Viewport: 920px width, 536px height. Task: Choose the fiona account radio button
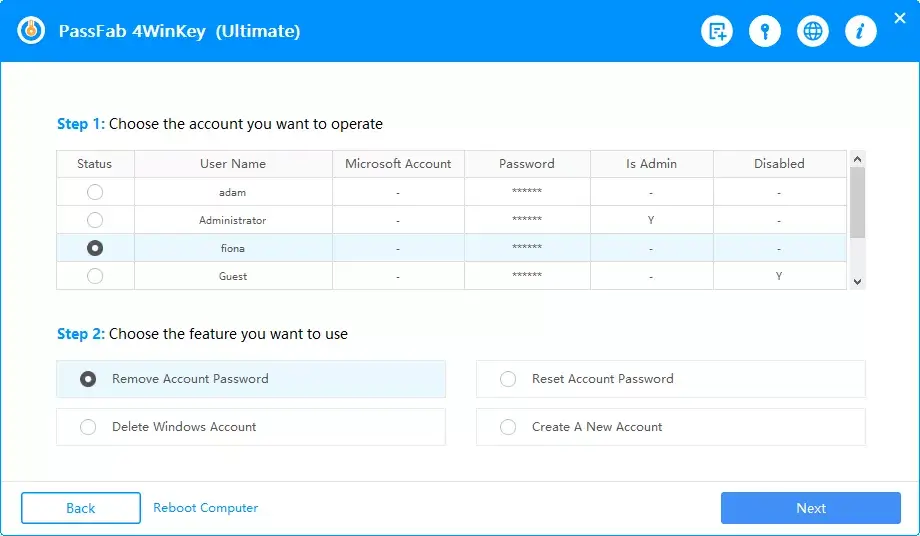[x=95, y=248]
